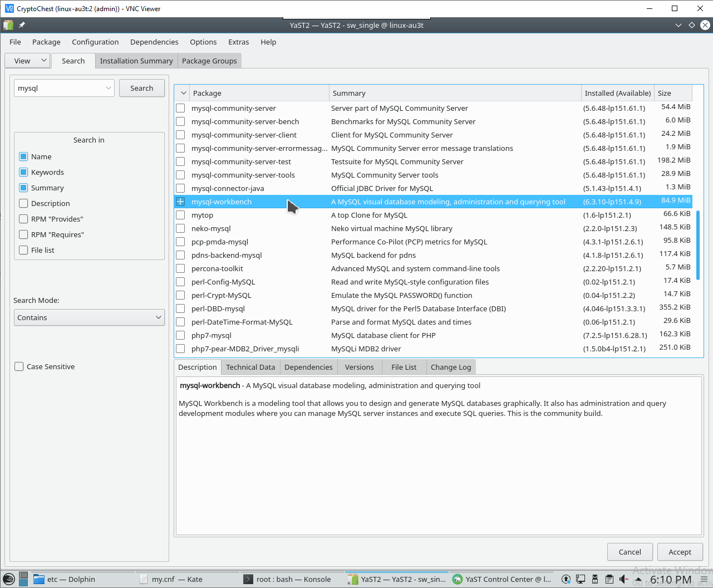Select the Search tab
Image resolution: width=713 pixels, height=588 pixels.
[x=73, y=61]
